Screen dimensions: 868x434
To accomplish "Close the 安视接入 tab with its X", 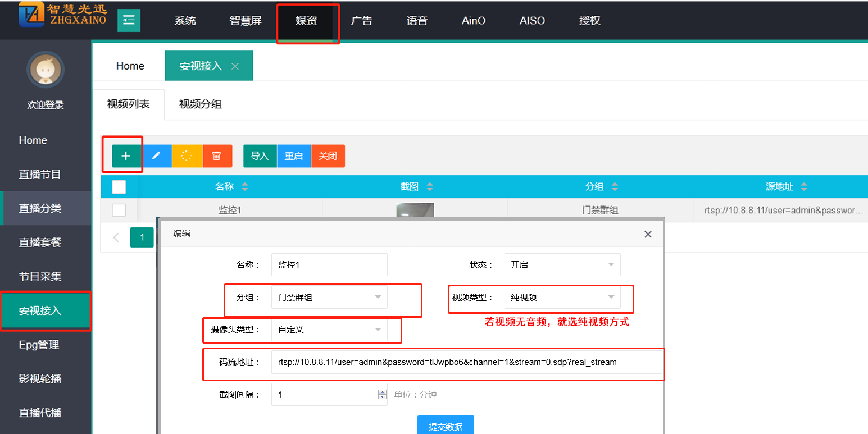I will pos(235,66).
